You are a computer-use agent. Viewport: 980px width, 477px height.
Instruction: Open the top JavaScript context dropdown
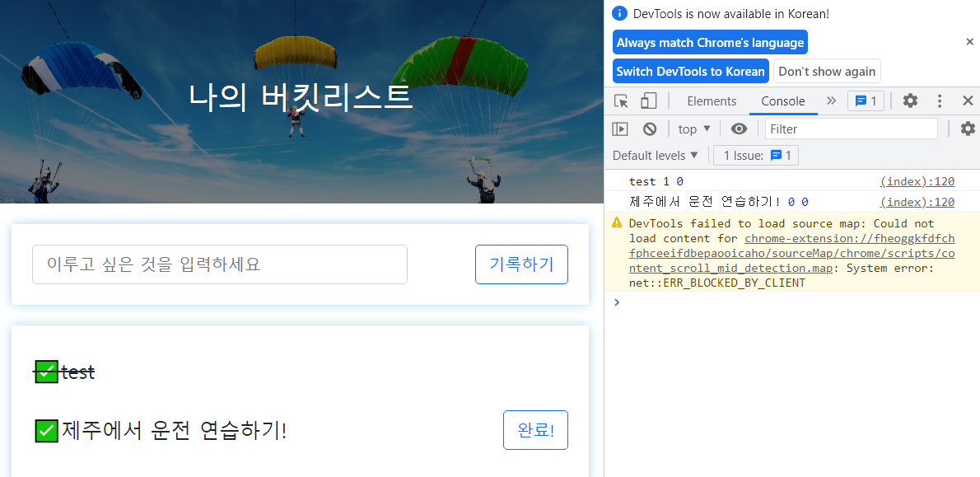click(x=694, y=129)
